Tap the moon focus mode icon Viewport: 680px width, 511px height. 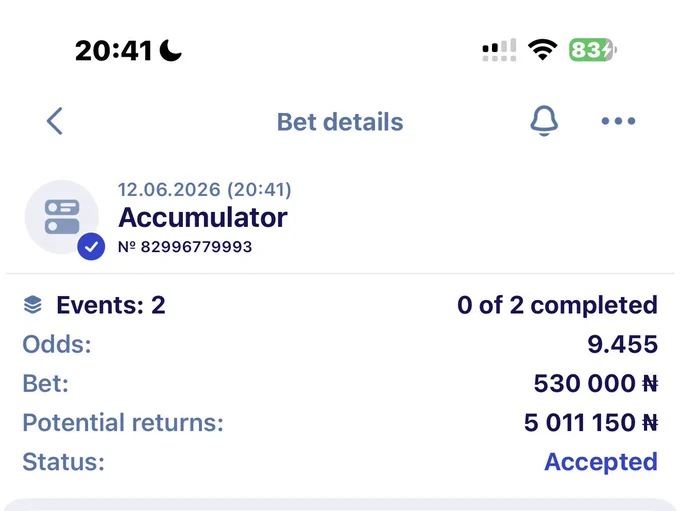pyautogui.click(x=170, y=50)
